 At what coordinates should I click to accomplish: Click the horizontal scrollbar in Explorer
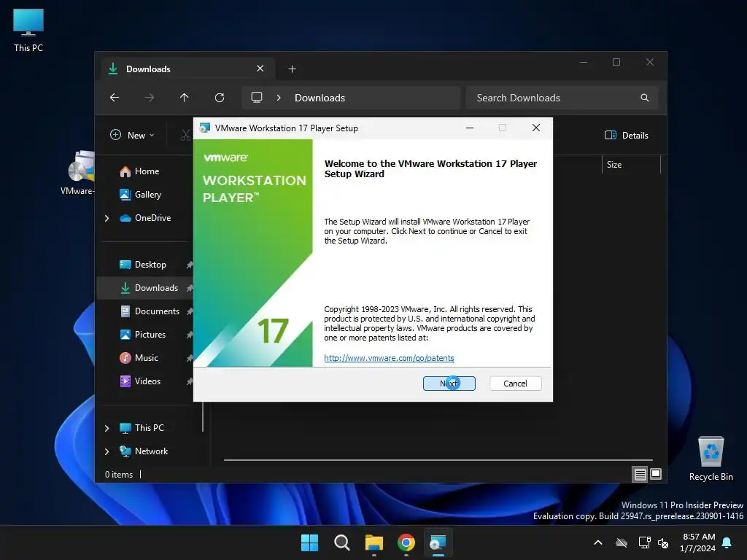tap(438, 460)
